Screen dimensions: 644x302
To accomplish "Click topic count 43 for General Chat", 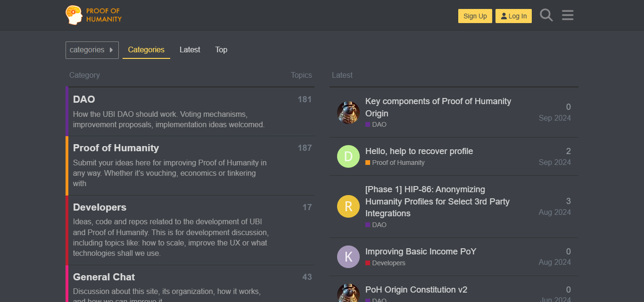I will click(307, 277).
